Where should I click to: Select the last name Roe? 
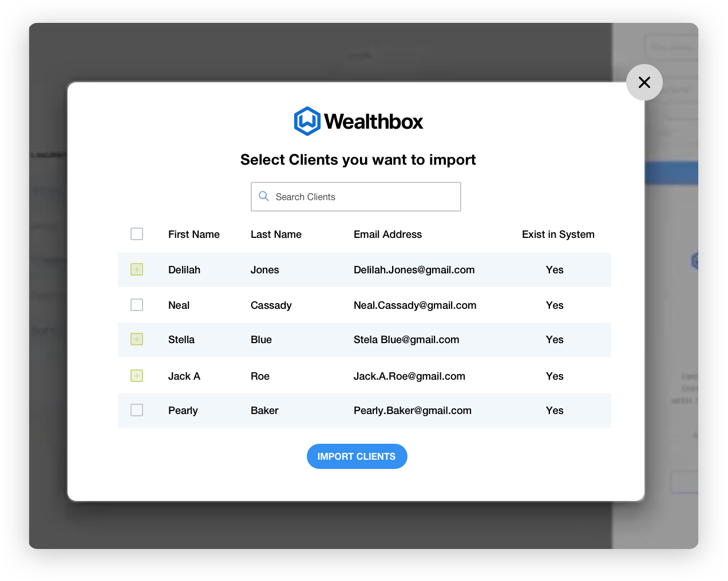pos(260,376)
